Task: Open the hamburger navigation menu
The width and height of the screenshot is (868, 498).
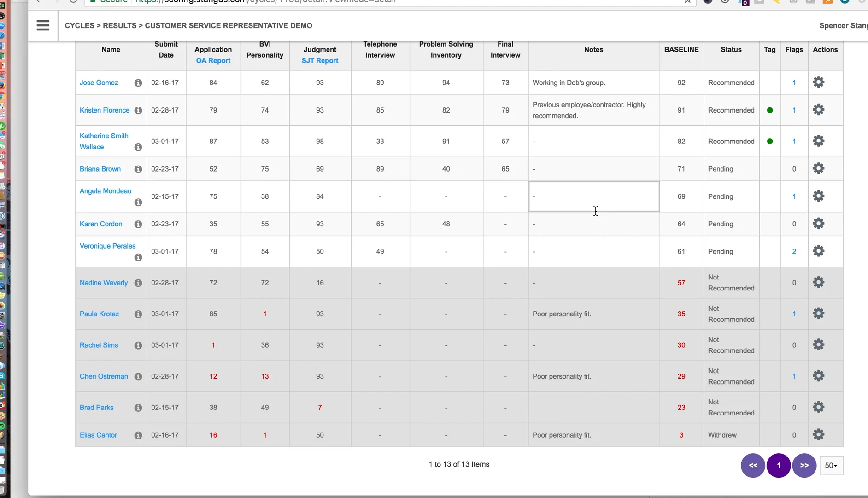Action: 43,25
